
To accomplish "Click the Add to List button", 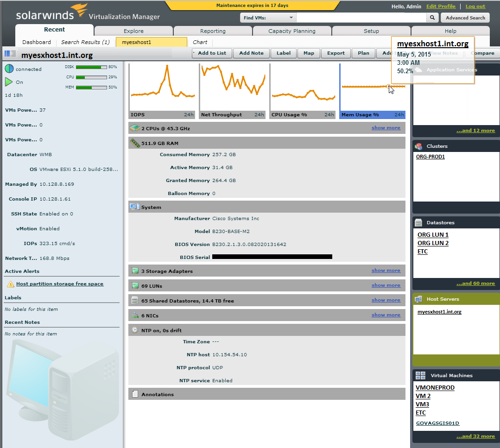I will (212, 53).
